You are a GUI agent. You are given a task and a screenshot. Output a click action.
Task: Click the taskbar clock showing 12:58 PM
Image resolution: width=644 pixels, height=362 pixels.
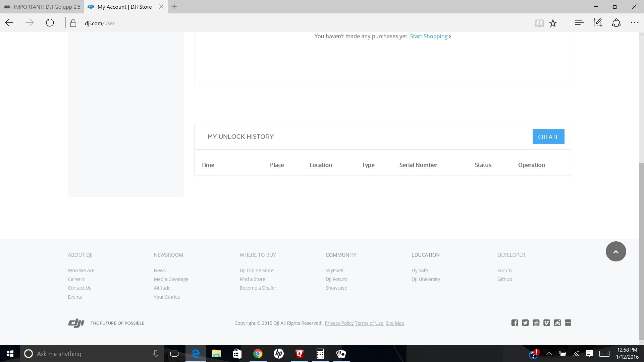tap(627, 354)
